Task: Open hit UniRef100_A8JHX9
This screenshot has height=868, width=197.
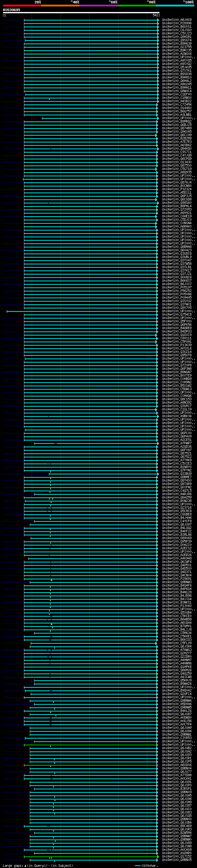Action: [x=176, y=20]
